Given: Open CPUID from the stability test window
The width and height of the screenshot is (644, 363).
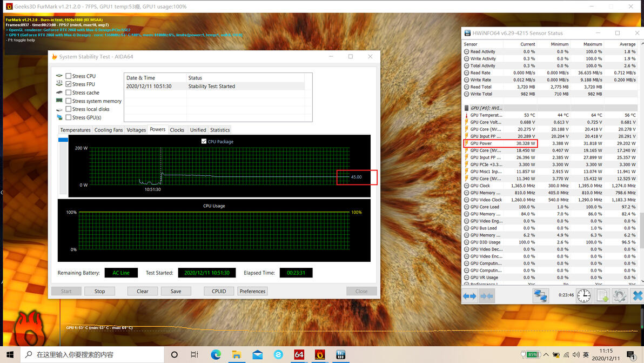Looking at the screenshot, I should tap(219, 291).
